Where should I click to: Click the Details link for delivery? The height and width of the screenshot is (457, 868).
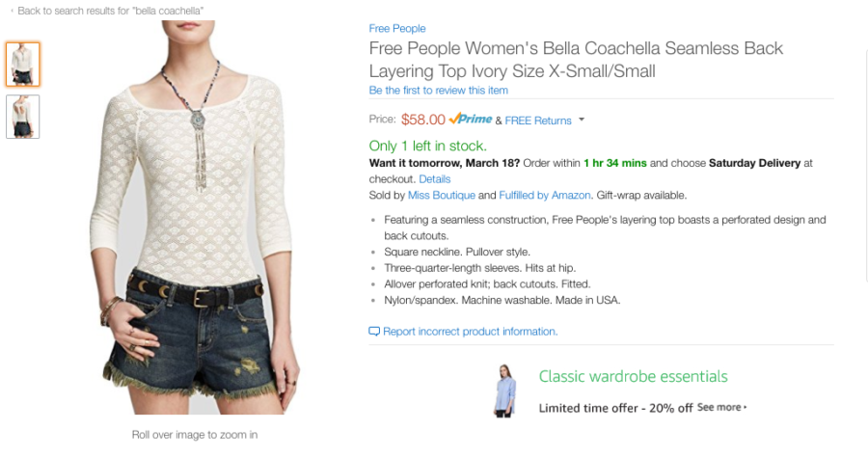435,179
